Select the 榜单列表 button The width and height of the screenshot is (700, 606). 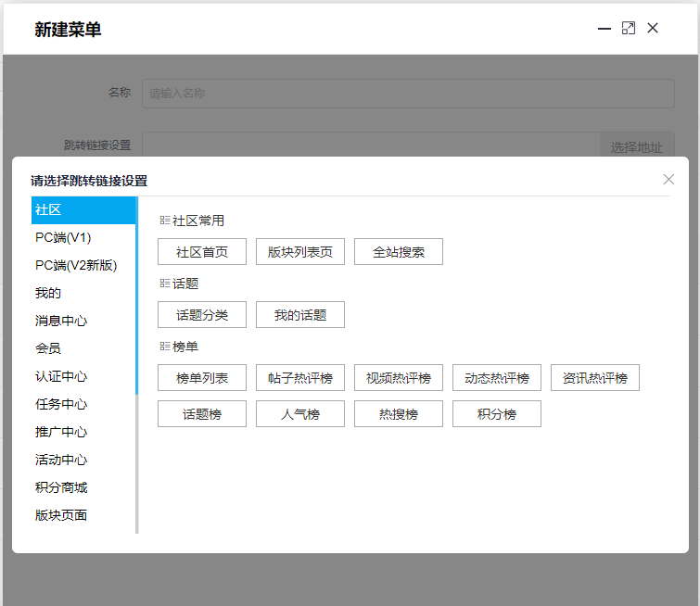202,377
